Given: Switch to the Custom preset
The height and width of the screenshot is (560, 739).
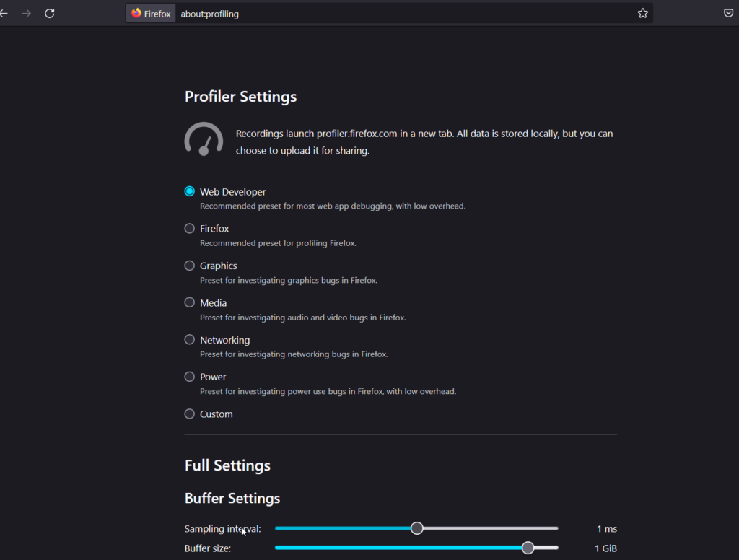Looking at the screenshot, I should tap(190, 414).
